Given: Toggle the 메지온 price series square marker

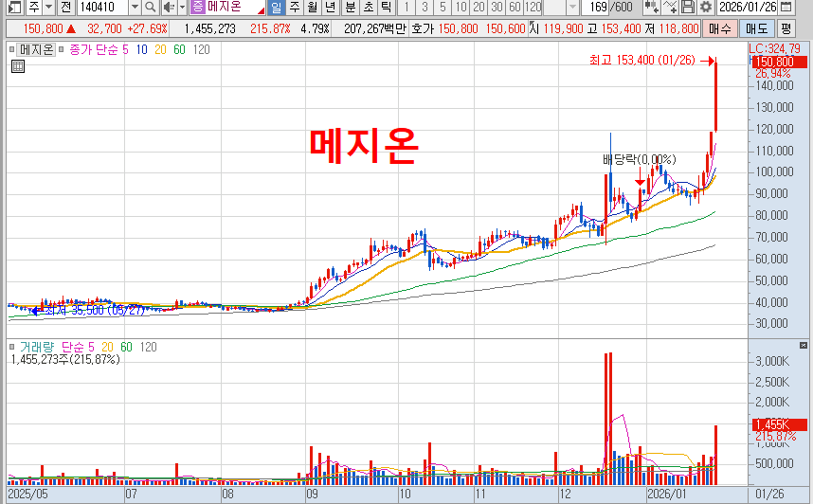Looking at the screenshot, I should pos(12,50).
